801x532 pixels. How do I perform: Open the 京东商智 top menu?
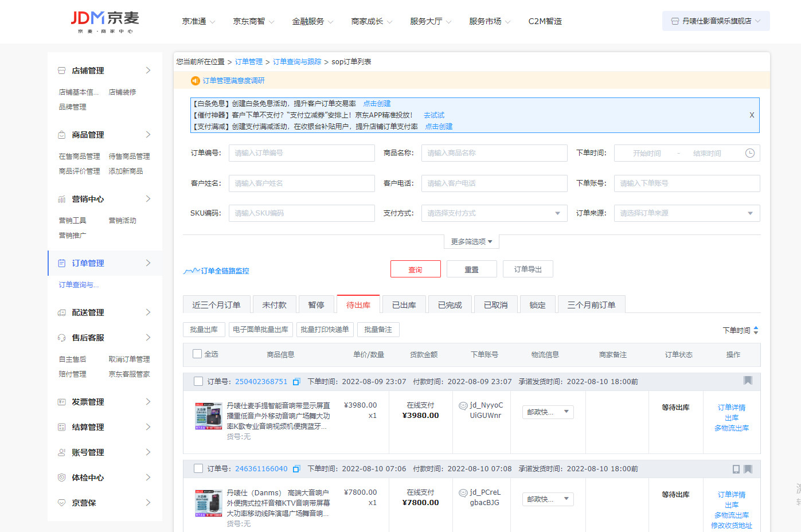[x=253, y=21]
